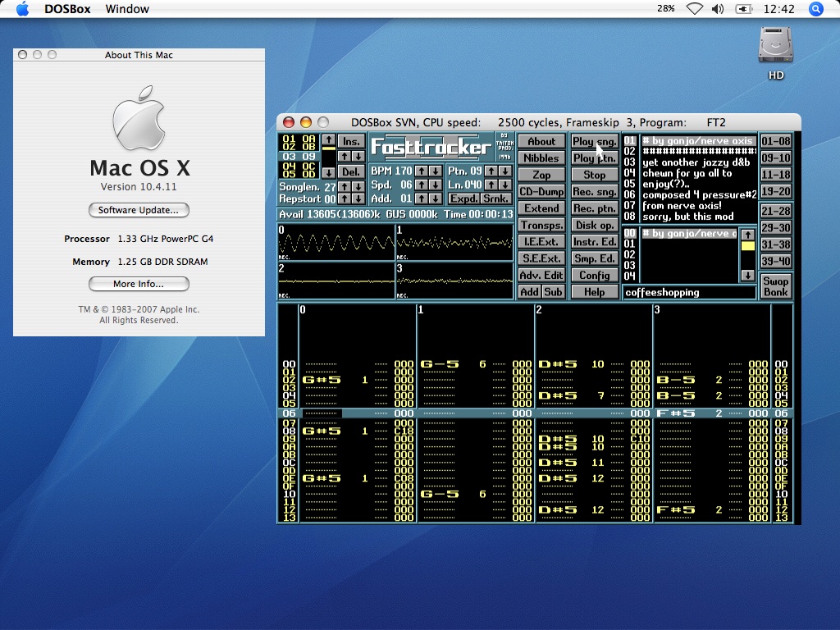The height and width of the screenshot is (630, 840).
Task: Stop playback with Stop button
Action: pos(594,175)
